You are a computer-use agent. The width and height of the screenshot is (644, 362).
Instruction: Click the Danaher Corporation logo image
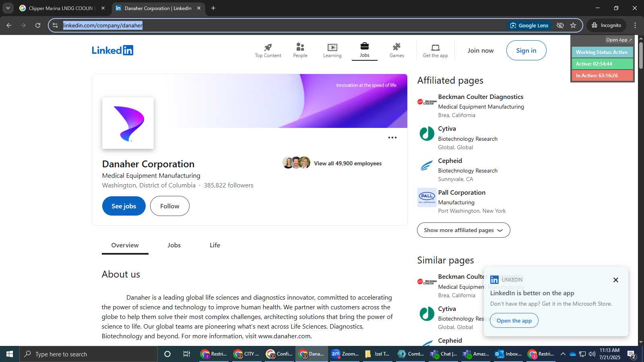pos(128,123)
